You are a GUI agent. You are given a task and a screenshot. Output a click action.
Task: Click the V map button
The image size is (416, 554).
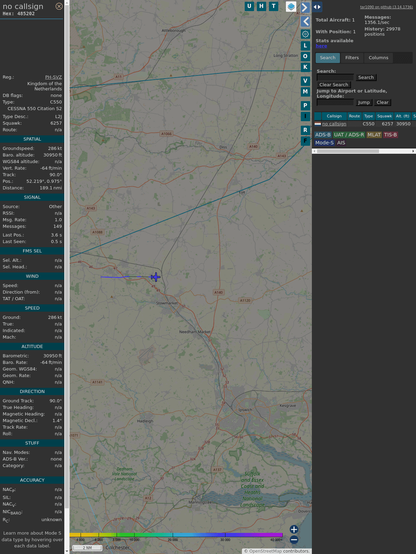(x=305, y=81)
